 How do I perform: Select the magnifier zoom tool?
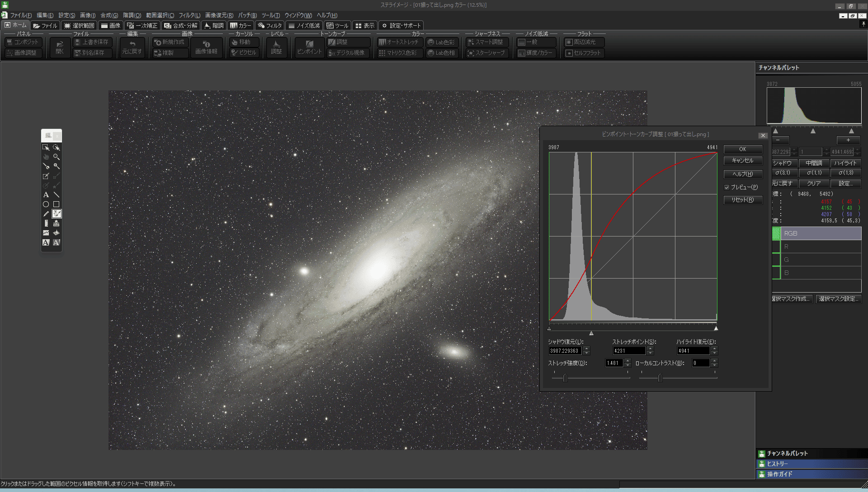coord(57,157)
